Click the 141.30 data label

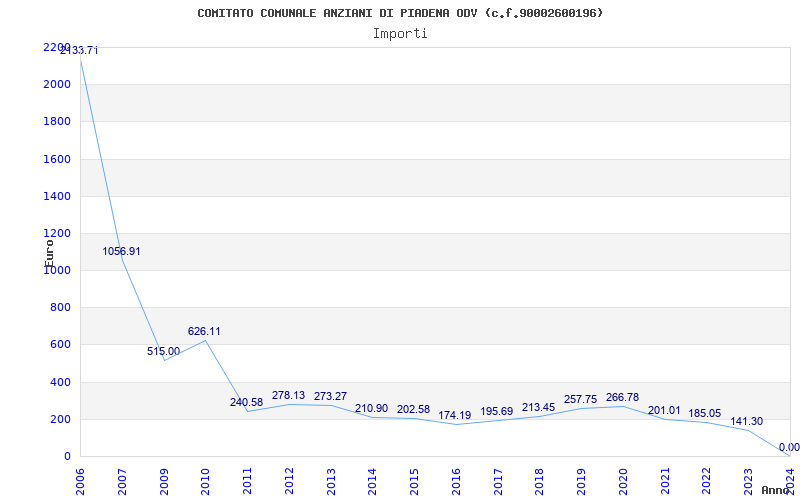[746, 421]
